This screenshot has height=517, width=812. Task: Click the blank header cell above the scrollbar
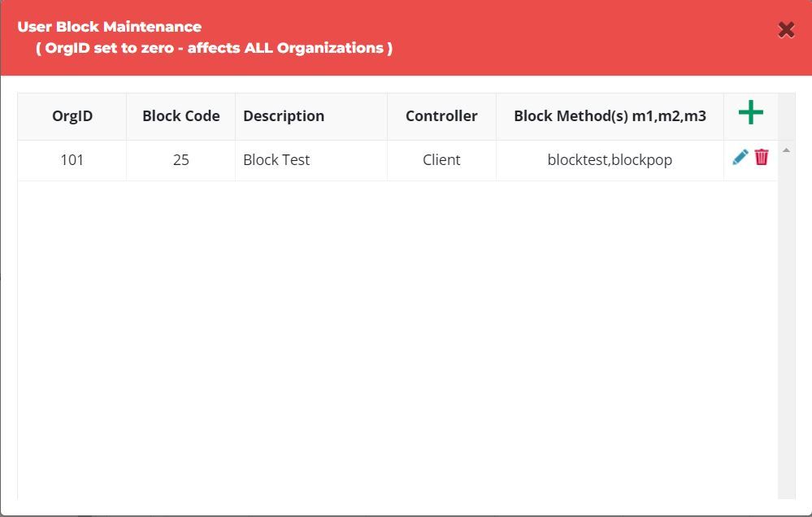786,116
